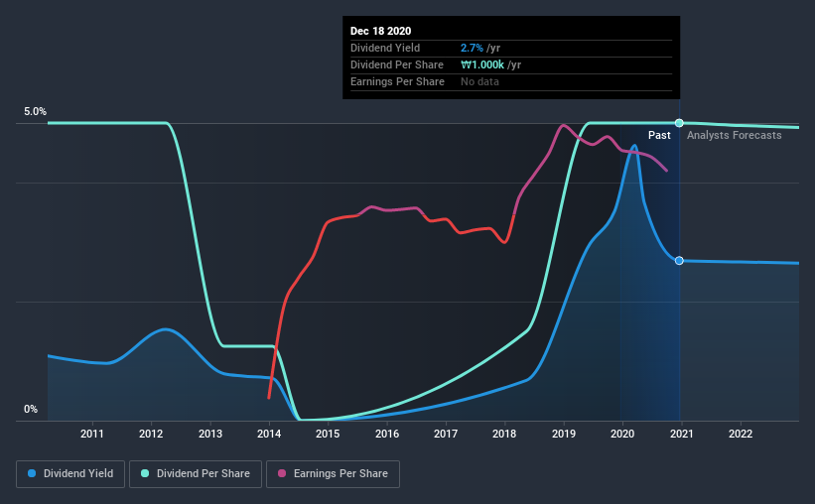
Task: Click the 2.7% dividend yield value in tooltip
Action: pyautogui.click(x=472, y=48)
